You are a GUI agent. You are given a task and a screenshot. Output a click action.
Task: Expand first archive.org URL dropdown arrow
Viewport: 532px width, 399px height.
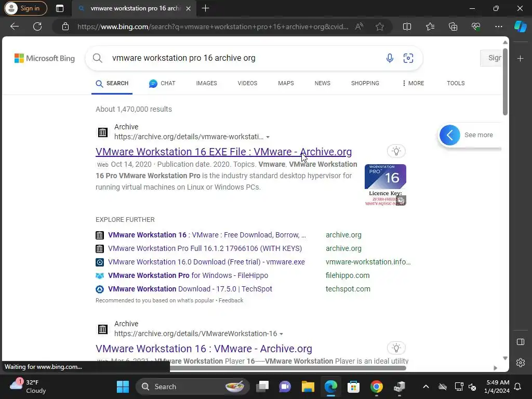[x=268, y=137]
